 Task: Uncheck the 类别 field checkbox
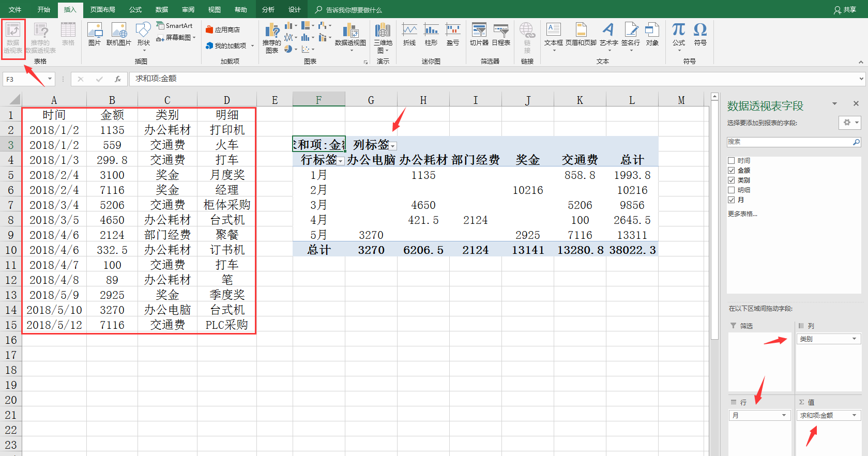(x=731, y=180)
